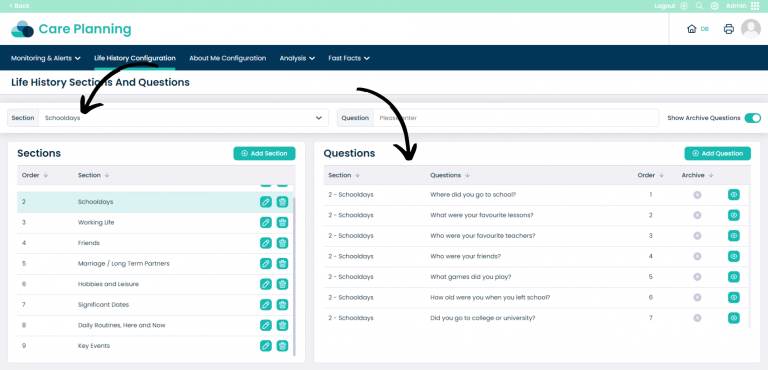Click the Add Question button
This screenshot has width=768, height=370.
click(x=718, y=153)
